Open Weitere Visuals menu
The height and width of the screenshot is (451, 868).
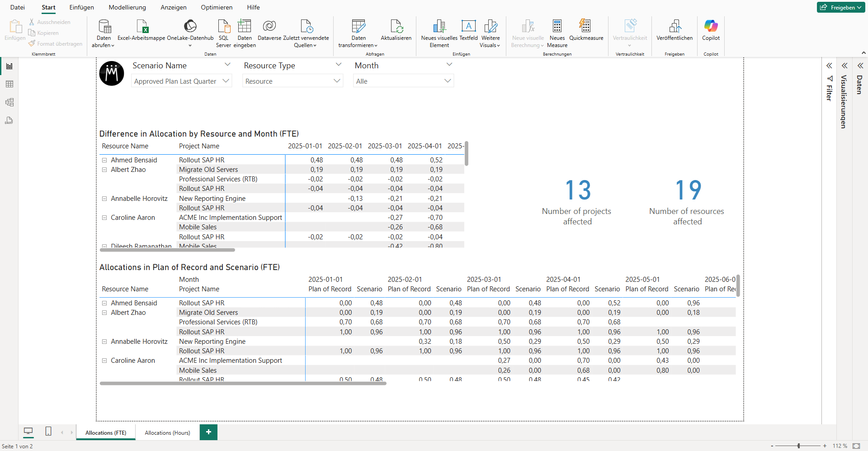tap(491, 33)
